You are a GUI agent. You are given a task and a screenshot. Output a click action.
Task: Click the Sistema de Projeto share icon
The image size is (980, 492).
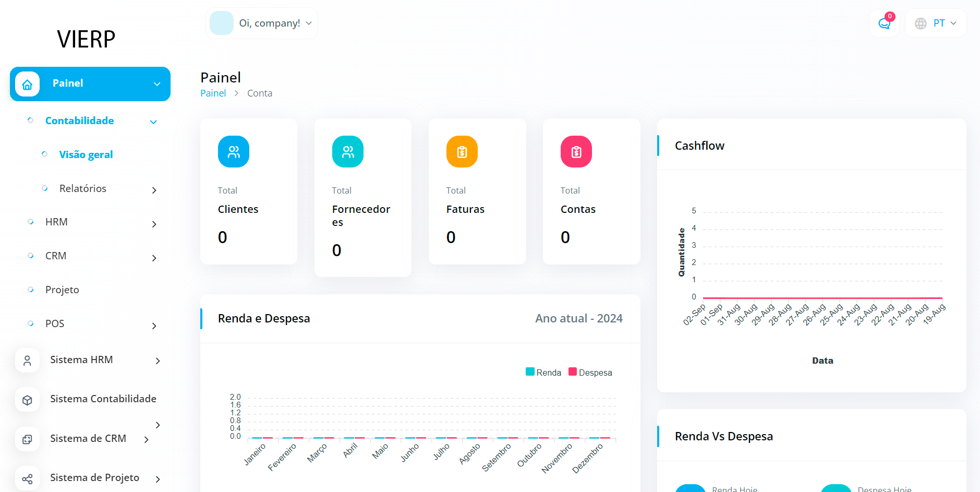(27, 478)
